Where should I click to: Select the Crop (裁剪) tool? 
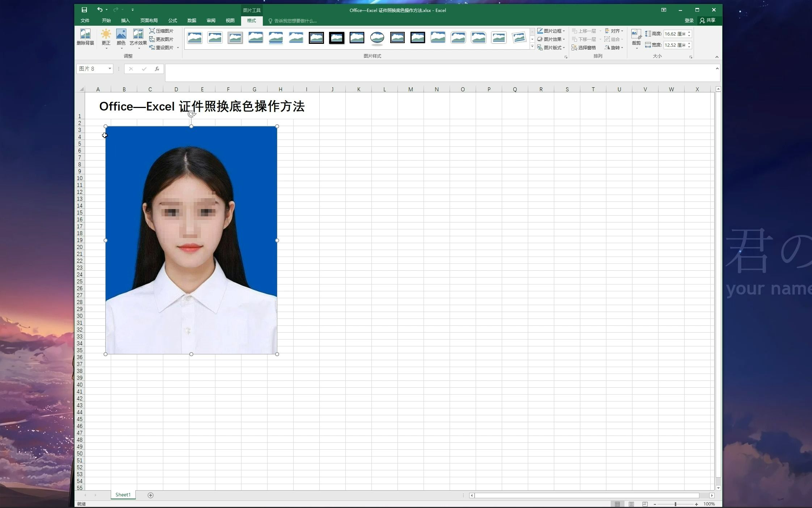(x=636, y=34)
